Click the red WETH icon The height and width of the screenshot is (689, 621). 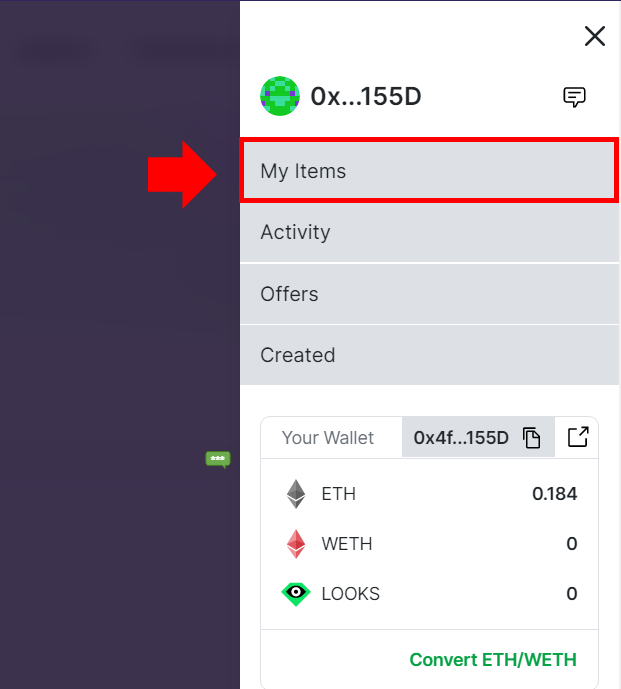296,544
